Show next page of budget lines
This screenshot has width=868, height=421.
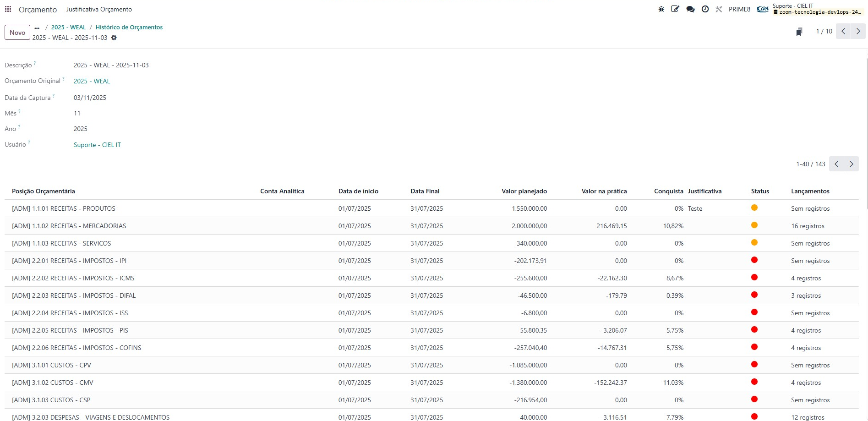point(851,164)
